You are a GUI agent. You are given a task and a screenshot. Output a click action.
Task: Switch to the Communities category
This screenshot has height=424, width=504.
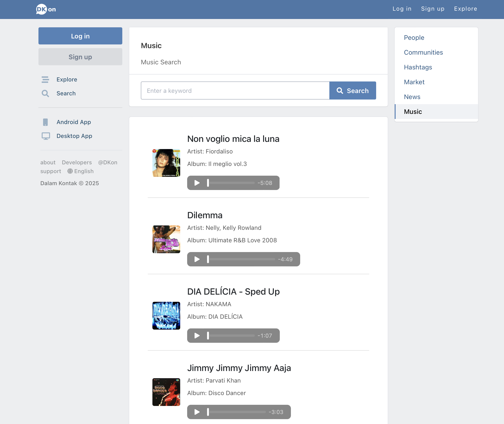tap(423, 52)
